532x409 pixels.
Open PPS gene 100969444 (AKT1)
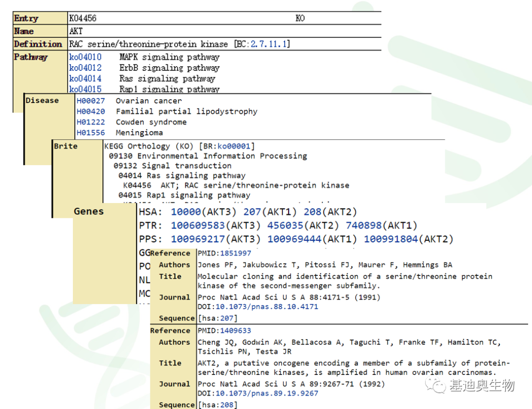tap(294, 239)
